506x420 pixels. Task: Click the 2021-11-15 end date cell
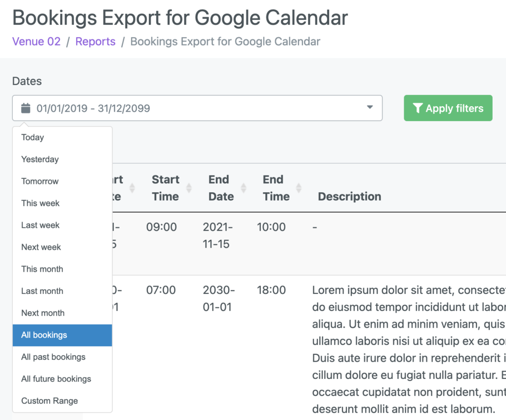coord(218,236)
